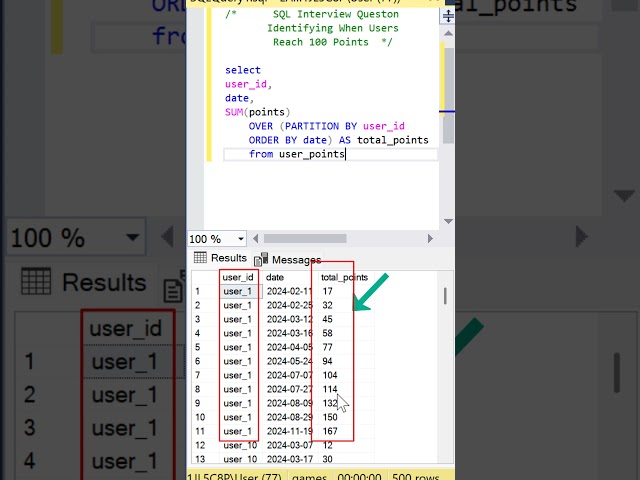This screenshot has height=480, width=640.
Task: Switch to the Messages tab
Action: coord(288,260)
